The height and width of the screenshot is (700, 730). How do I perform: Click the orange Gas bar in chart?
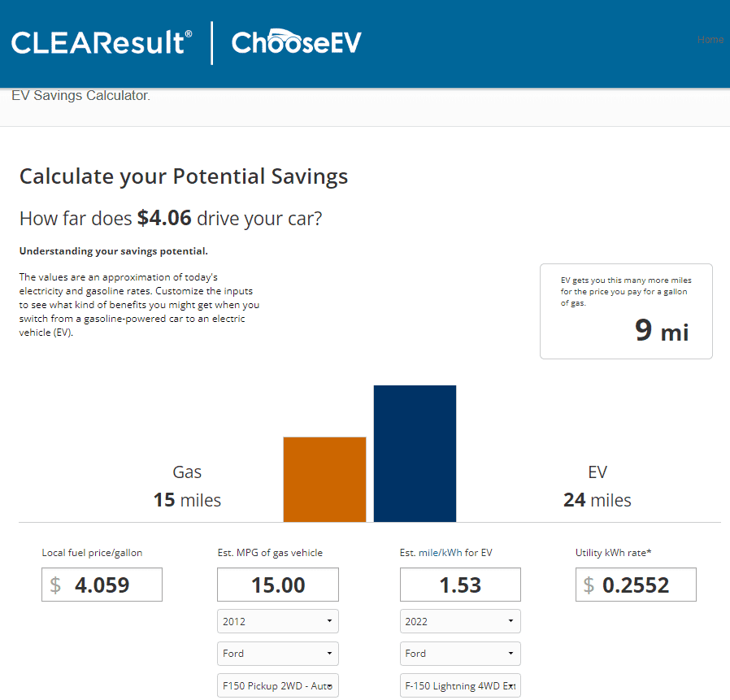(x=324, y=479)
